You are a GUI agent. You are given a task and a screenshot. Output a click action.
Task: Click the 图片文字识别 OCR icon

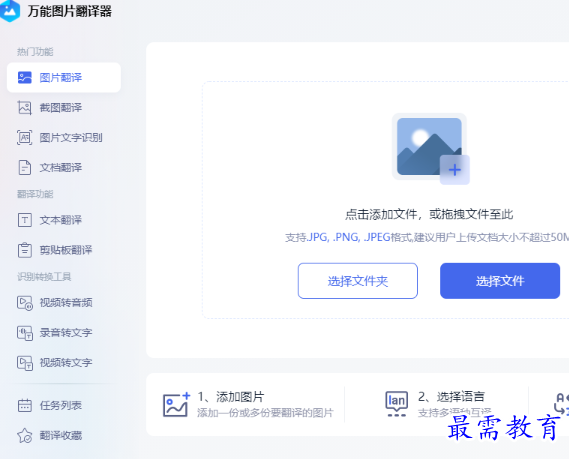pyautogui.click(x=25, y=138)
